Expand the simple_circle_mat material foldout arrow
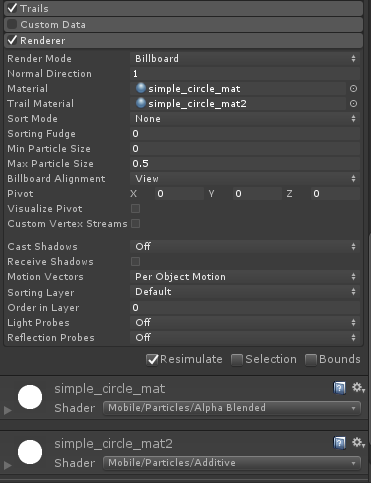Screen dimensions: 371x483 (x=7, y=410)
